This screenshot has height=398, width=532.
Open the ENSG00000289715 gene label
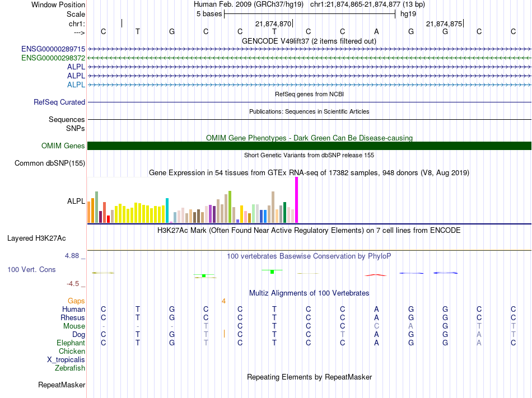tap(53, 50)
